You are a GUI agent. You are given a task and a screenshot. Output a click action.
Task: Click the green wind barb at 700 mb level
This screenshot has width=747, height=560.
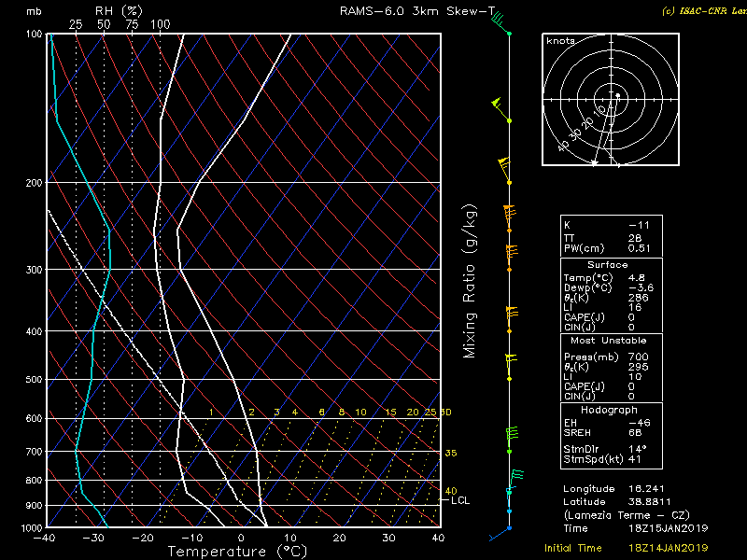coord(512,440)
